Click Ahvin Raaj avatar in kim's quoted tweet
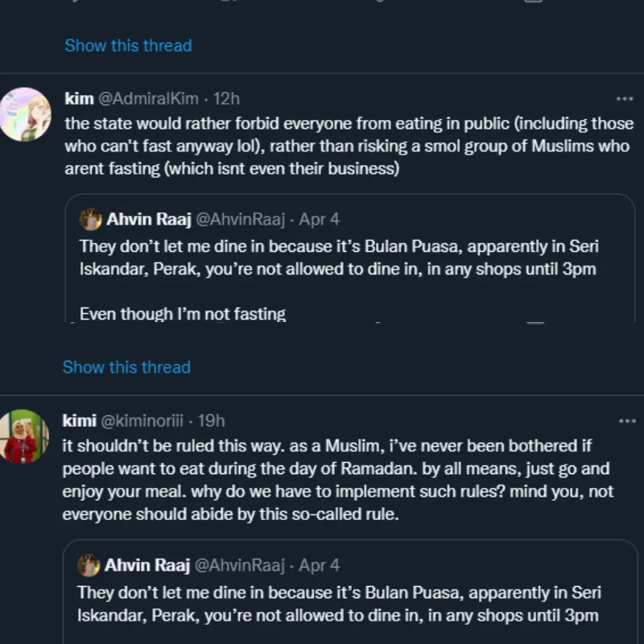This screenshot has width=644, height=644. click(x=91, y=219)
